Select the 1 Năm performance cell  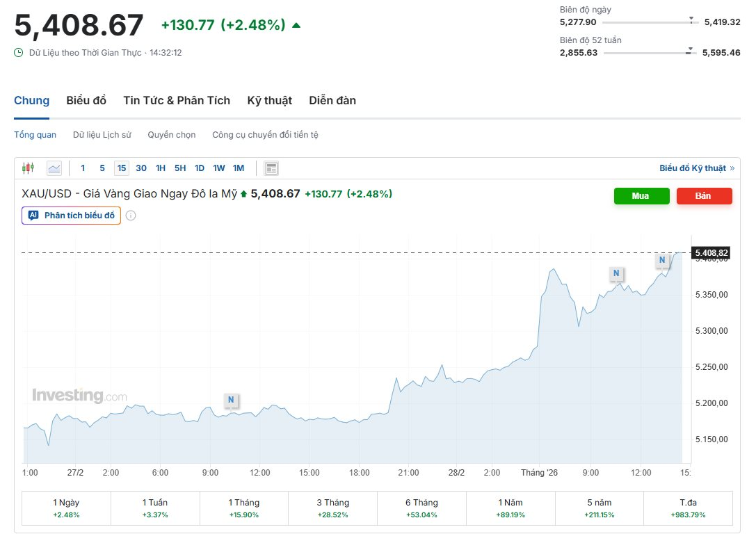[510, 508]
